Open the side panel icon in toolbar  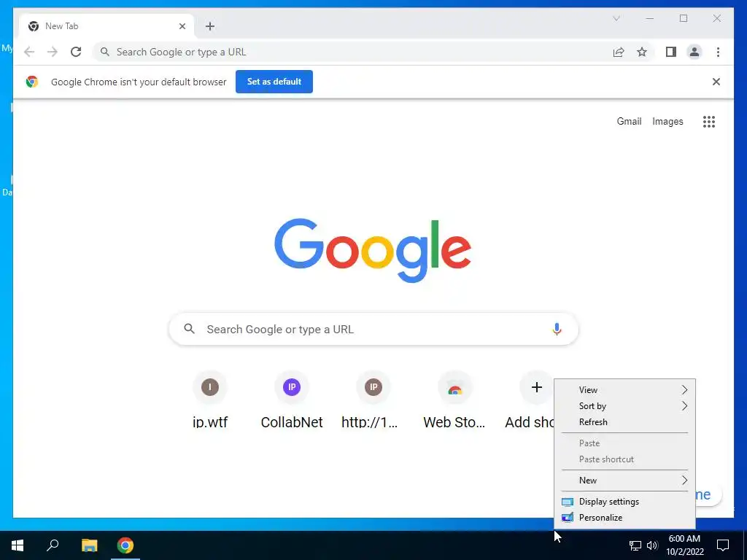(671, 52)
